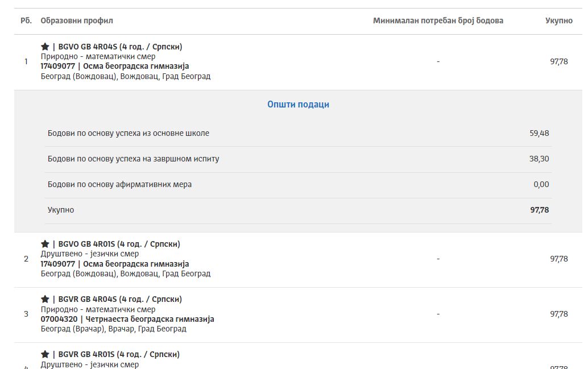The width and height of the screenshot is (588, 369).
Task: Click Бодови по основу успеха из основне школе
Action: tap(129, 133)
